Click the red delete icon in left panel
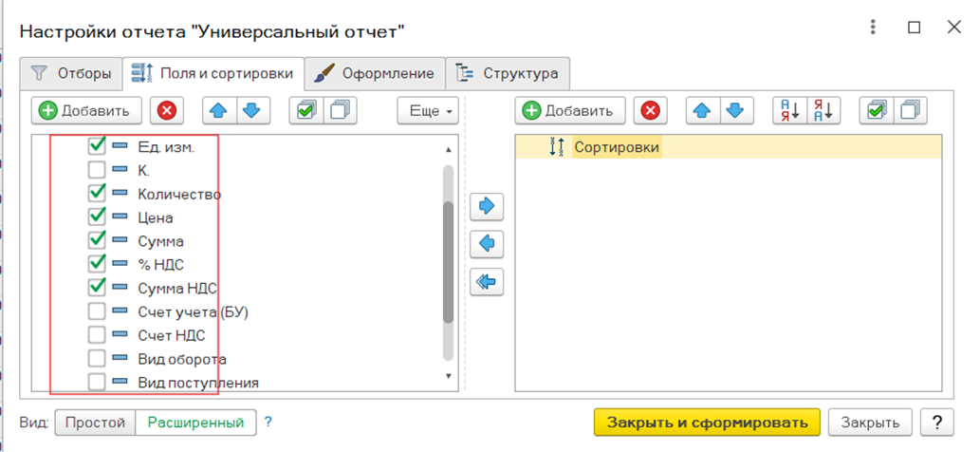This screenshot has width=980, height=452. coord(167,111)
